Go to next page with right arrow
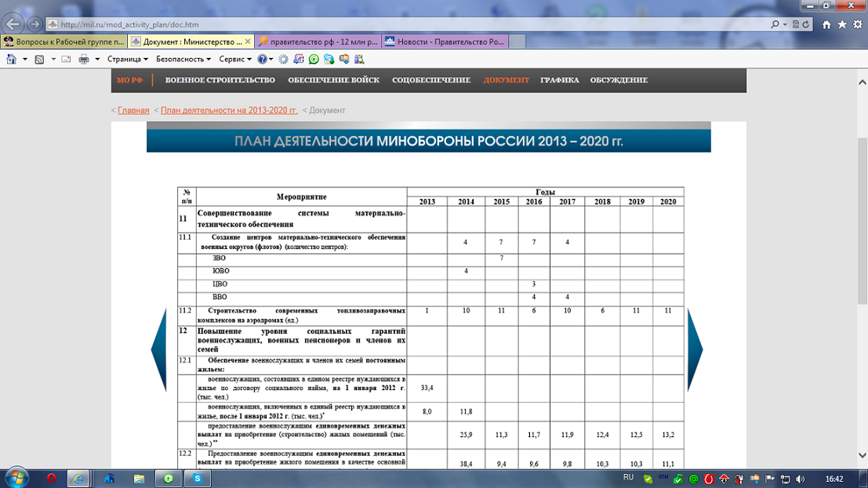 (x=695, y=349)
